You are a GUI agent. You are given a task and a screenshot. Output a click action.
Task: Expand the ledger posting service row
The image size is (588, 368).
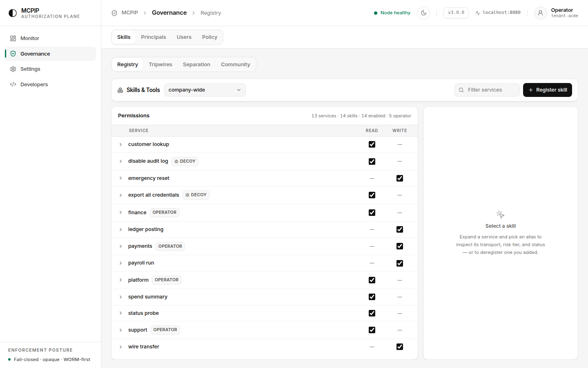point(120,229)
